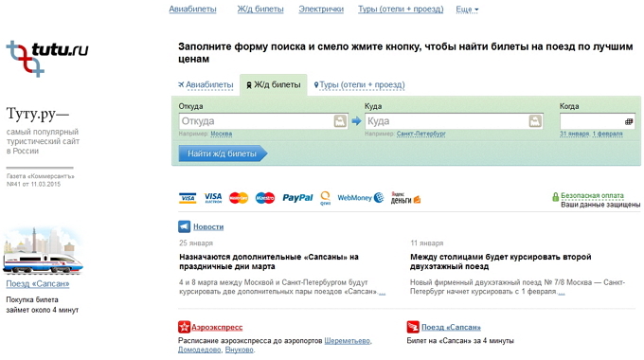Open Безопасная оплата link
The height and width of the screenshot is (360, 644).
592,195
